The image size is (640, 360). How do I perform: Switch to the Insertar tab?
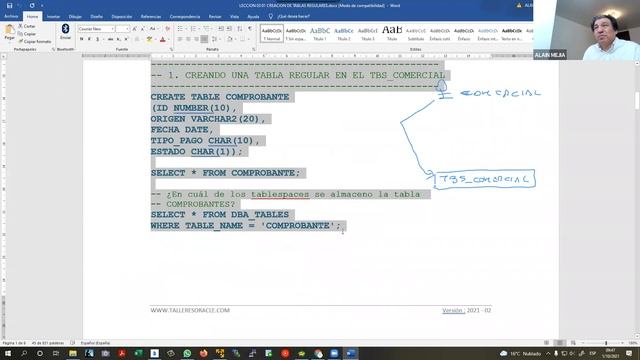(x=53, y=17)
